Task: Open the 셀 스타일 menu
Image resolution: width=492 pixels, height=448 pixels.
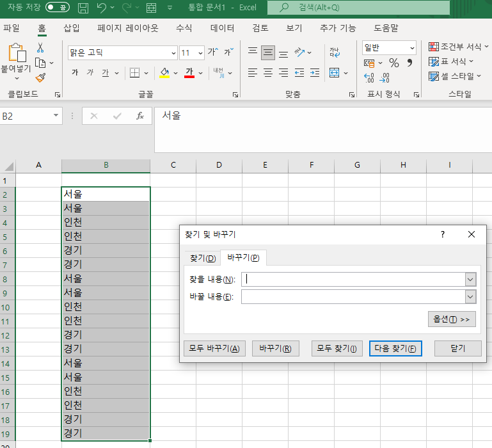Action: [x=455, y=76]
